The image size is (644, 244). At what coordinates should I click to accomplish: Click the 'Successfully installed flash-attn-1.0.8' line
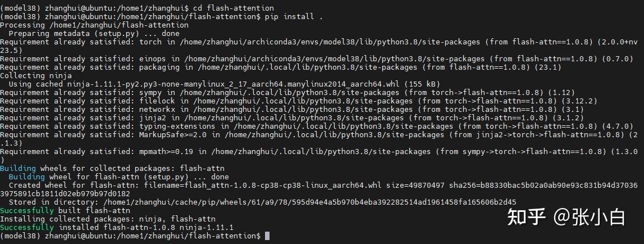117,227
